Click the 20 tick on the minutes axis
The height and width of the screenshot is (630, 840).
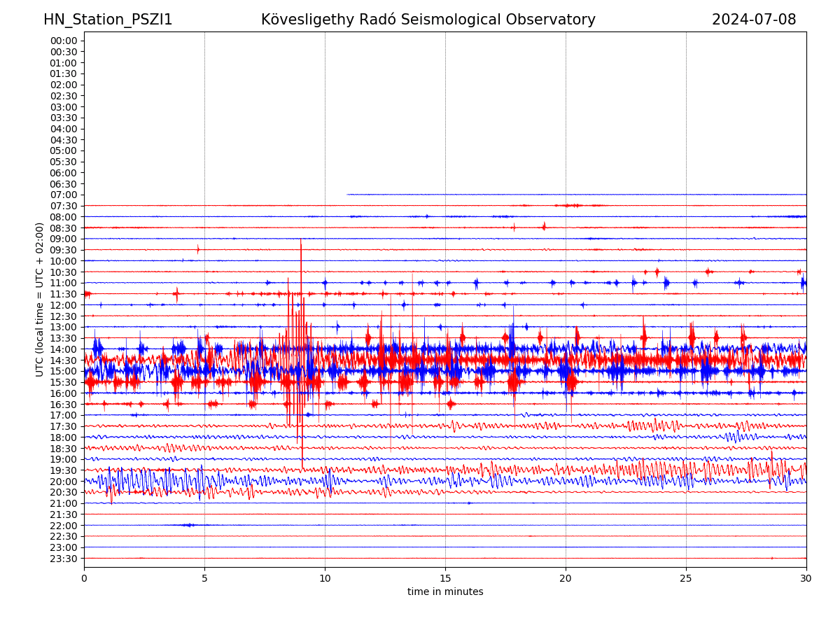566,578
